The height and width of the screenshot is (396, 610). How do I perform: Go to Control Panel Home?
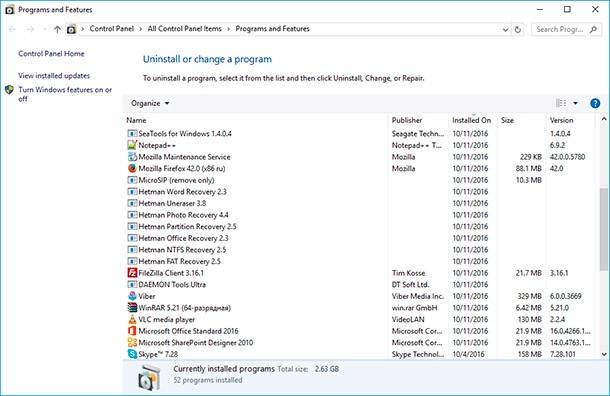click(51, 54)
